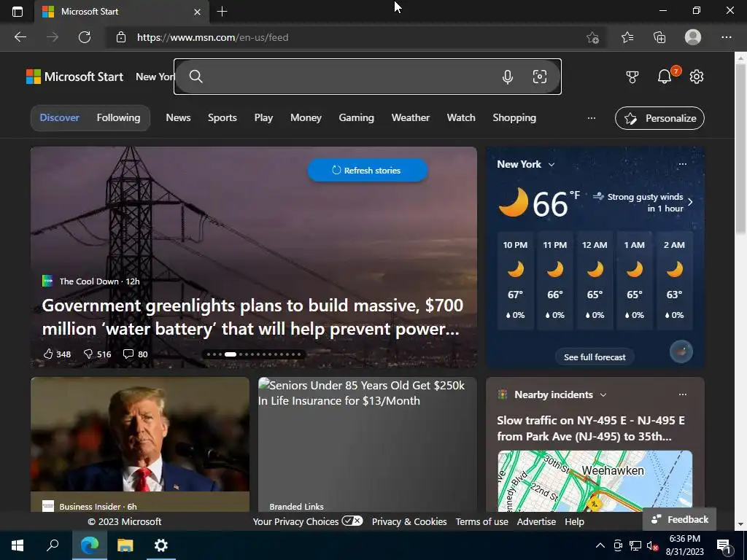This screenshot has width=747, height=560.
Task: Open the Windows Start menu
Action: (x=18, y=545)
